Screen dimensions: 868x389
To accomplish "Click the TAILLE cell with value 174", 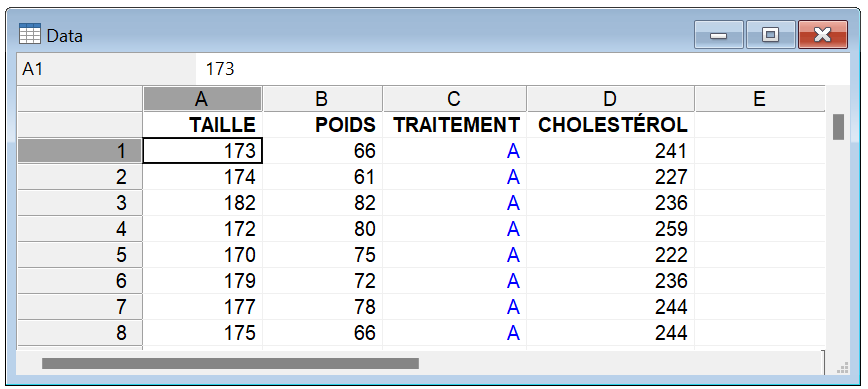I will pos(203,177).
